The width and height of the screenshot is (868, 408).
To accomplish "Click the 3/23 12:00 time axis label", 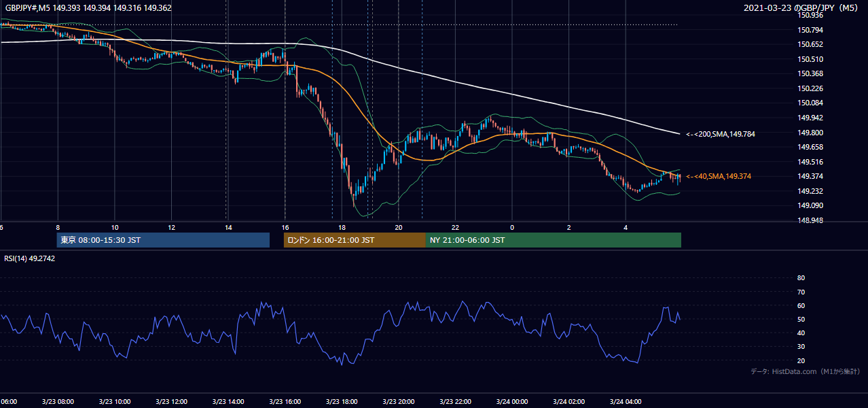I will [x=171, y=402].
